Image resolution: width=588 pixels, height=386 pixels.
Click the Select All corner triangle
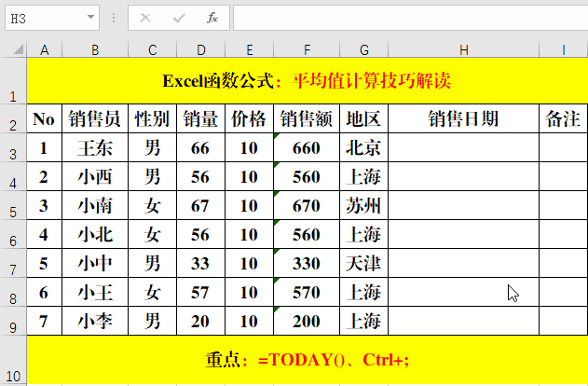[x=18, y=49]
